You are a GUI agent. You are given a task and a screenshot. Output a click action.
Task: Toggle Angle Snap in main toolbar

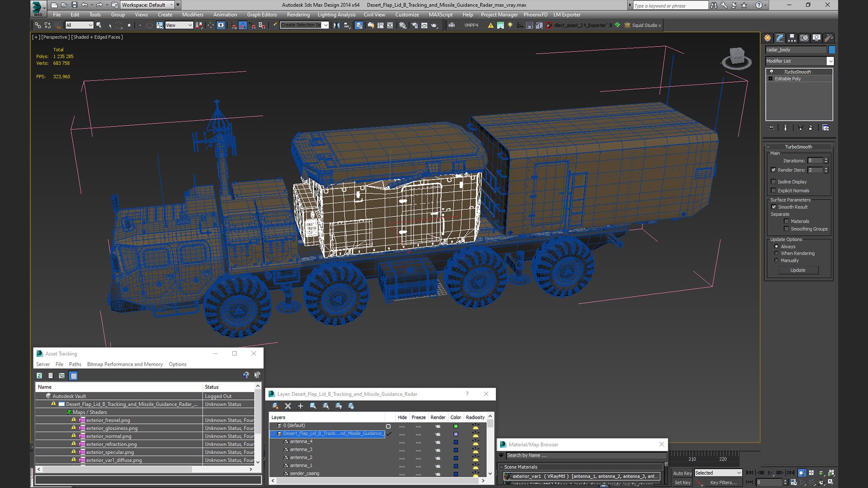243,25
